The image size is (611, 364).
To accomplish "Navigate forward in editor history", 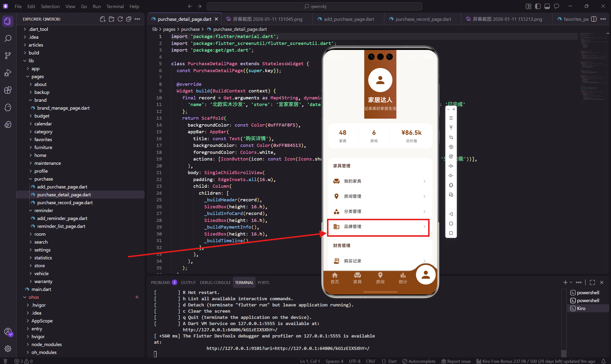I will (x=199, y=6).
